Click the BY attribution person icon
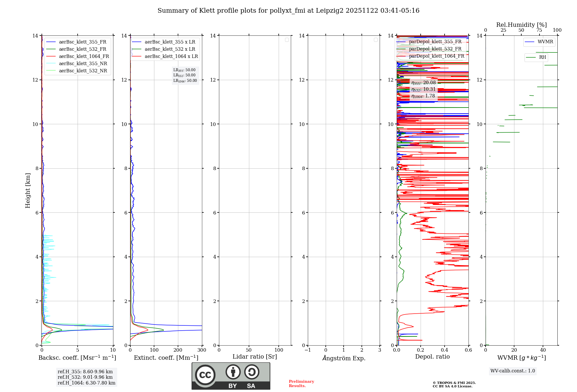This screenshot has width=577, height=392. [233, 372]
